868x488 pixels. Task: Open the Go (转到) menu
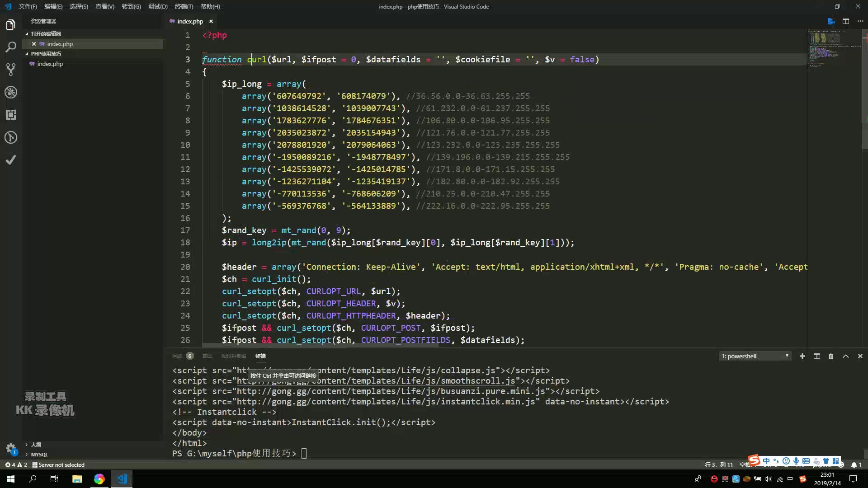131,6
